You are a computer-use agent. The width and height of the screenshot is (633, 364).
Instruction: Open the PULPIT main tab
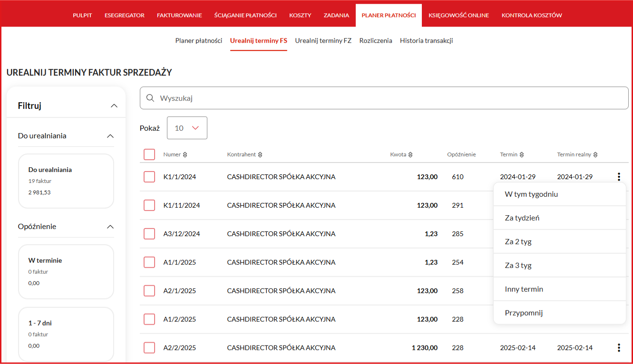click(x=82, y=15)
